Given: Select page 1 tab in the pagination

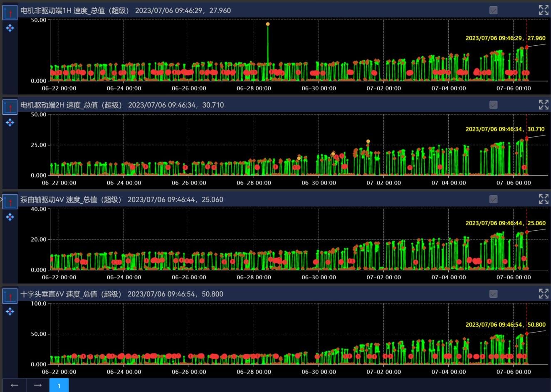Looking at the screenshot, I should pyautogui.click(x=59, y=385).
